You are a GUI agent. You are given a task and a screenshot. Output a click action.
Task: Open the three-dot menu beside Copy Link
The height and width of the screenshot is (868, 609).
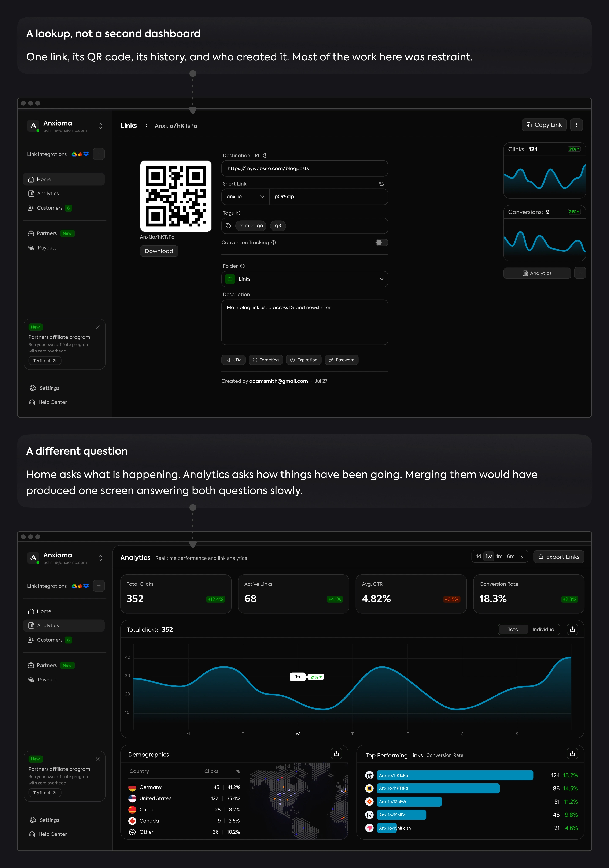click(x=576, y=125)
